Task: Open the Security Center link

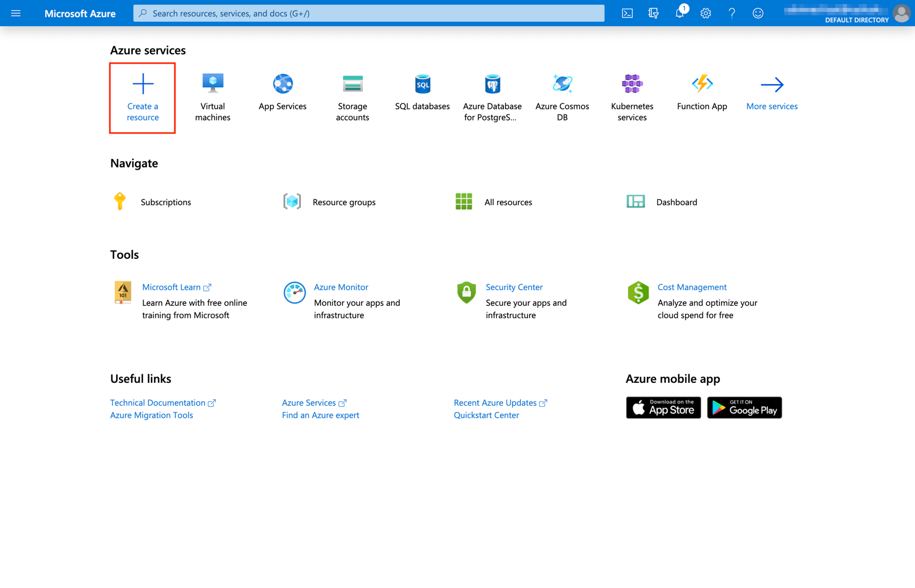Action: click(514, 287)
